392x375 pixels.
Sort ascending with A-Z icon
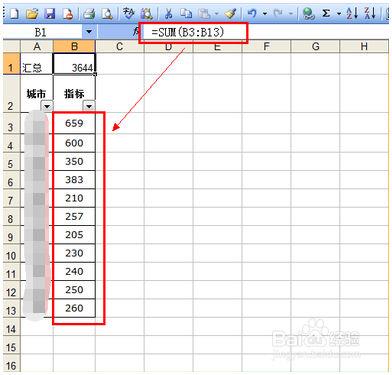pos(352,13)
